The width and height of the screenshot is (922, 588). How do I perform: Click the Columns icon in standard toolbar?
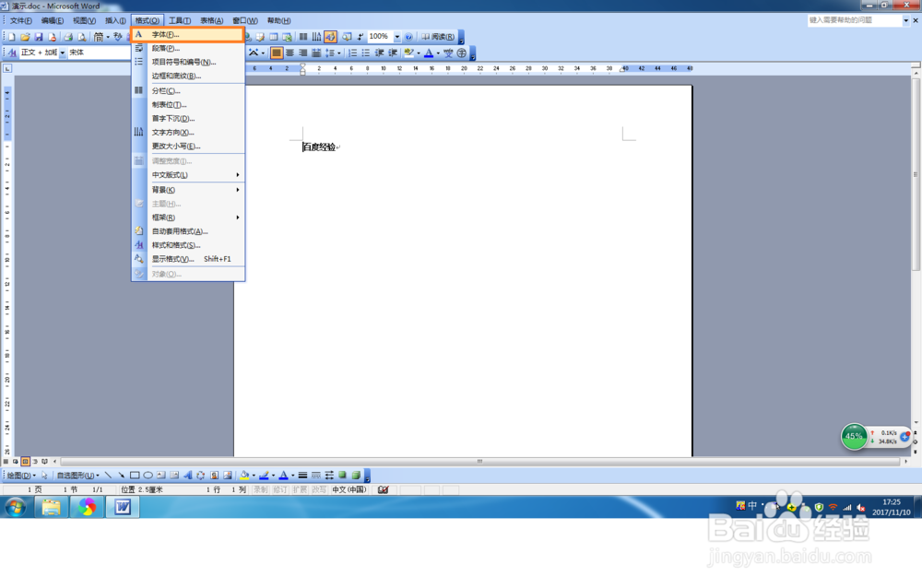[x=303, y=37]
